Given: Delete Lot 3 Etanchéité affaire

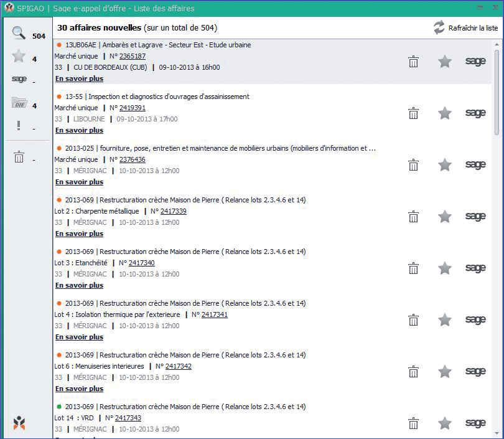Looking at the screenshot, I should 413,268.
